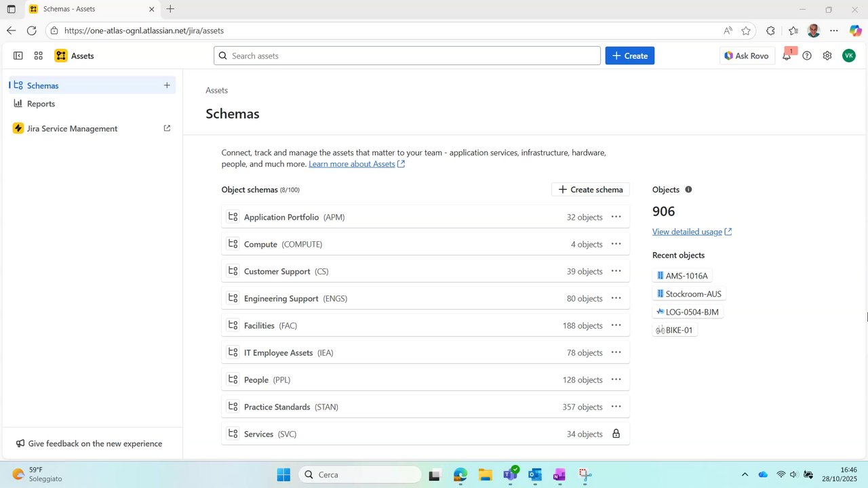
Task: Open browser favorites menu button
Action: (x=793, y=30)
